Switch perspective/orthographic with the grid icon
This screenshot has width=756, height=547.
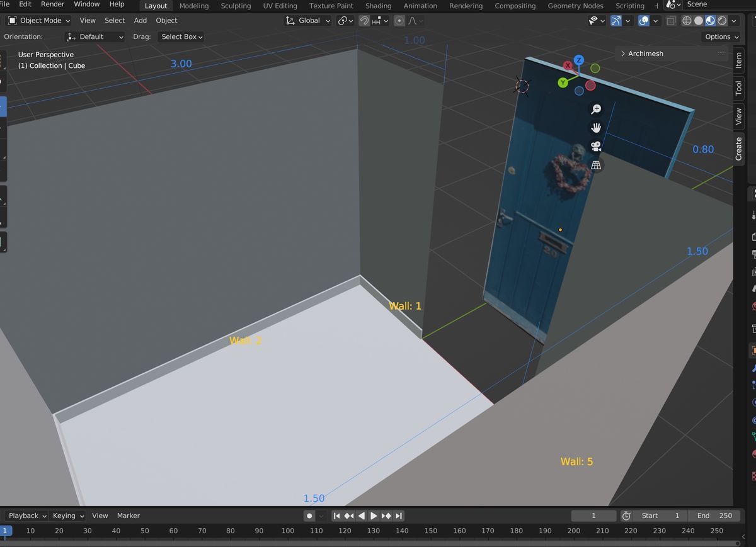[595, 165]
